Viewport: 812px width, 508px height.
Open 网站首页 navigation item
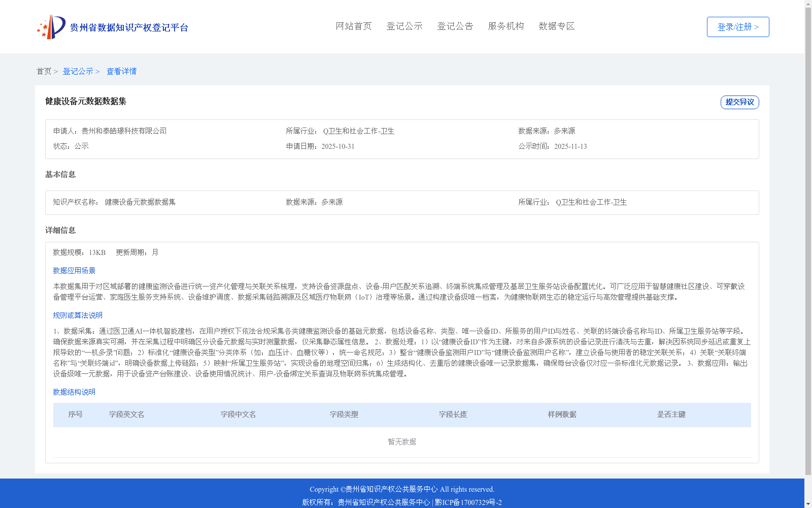(354, 26)
